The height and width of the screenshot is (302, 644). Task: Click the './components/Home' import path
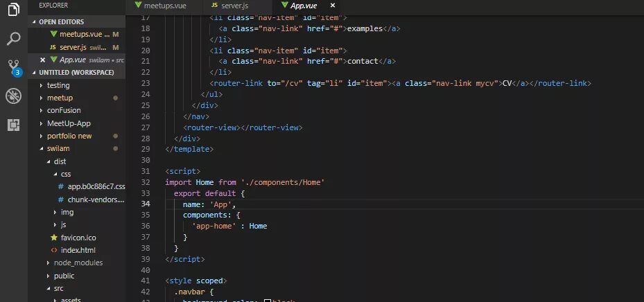tap(283, 182)
